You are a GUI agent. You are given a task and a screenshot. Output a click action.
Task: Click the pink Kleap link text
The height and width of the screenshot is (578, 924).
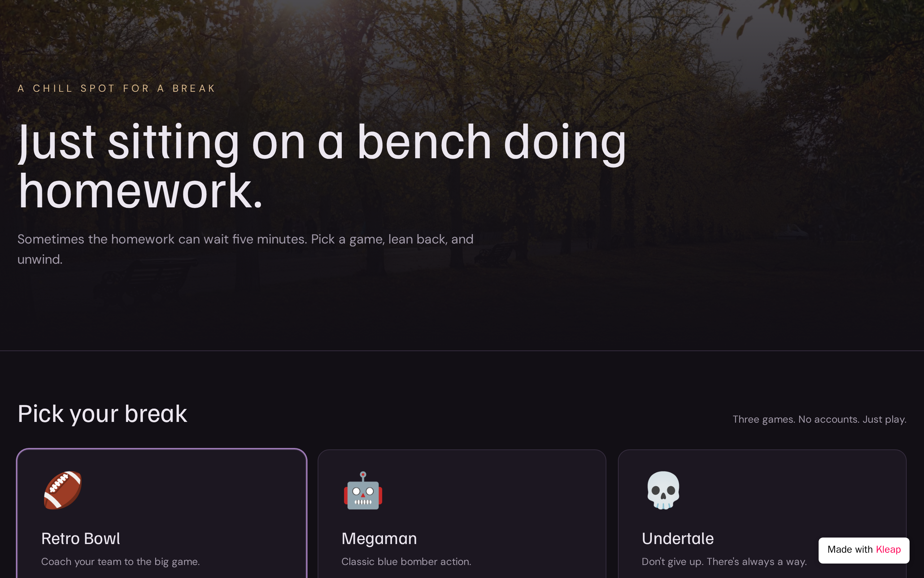[x=888, y=549]
